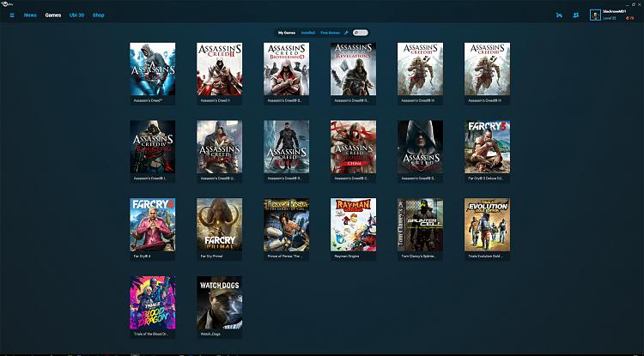Image resolution: width=644 pixels, height=356 pixels.
Task: Select the My Games filter
Action: pyautogui.click(x=287, y=33)
